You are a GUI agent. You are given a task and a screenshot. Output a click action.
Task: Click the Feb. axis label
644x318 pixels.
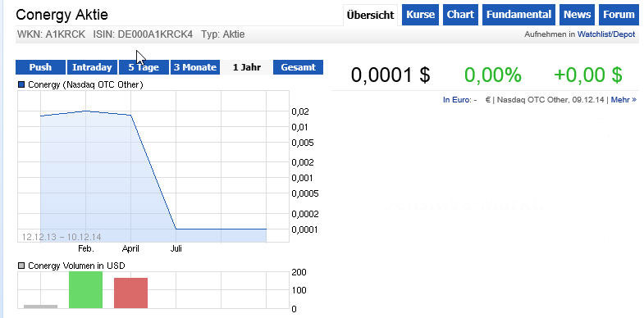[86, 248]
